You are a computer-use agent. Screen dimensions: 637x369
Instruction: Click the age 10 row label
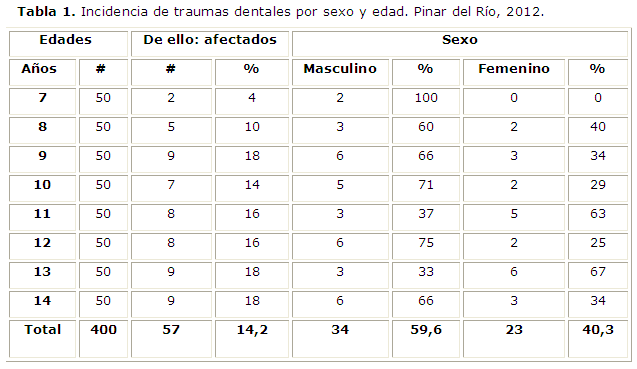(x=42, y=188)
